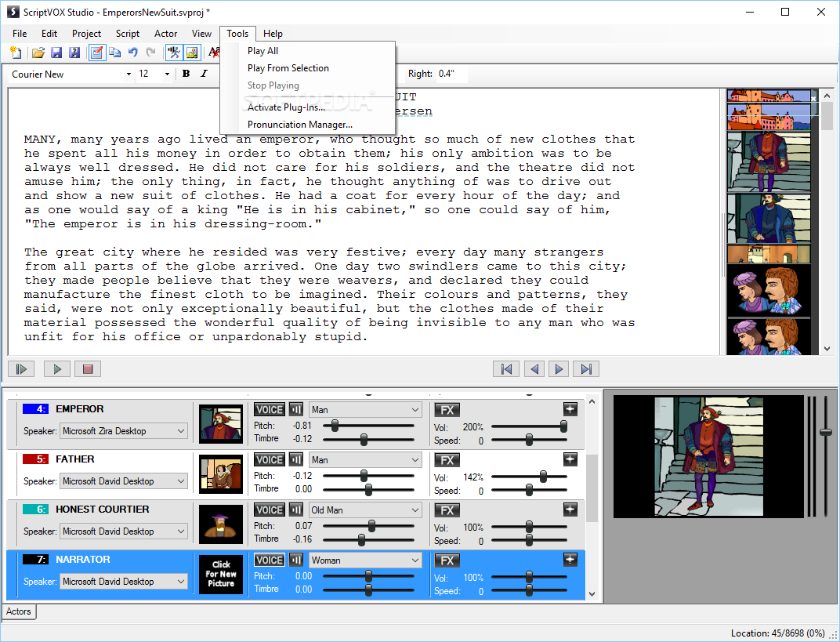
Task: Open Pronunciation Manager from Tools menu
Action: coord(308,125)
